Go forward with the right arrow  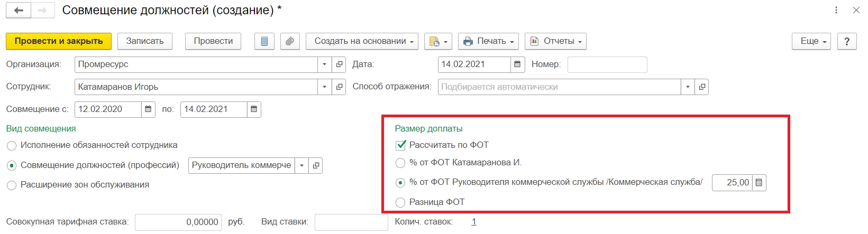pyautogui.click(x=42, y=11)
